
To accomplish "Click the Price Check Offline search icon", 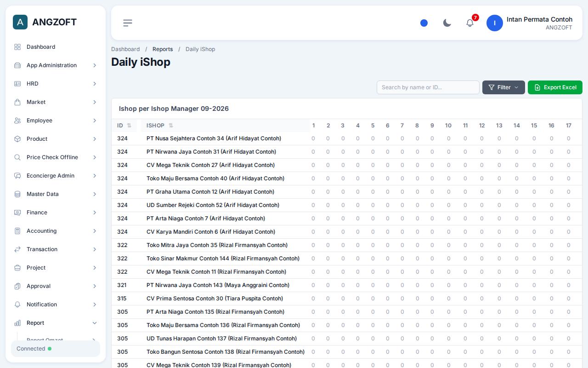I will point(17,157).
